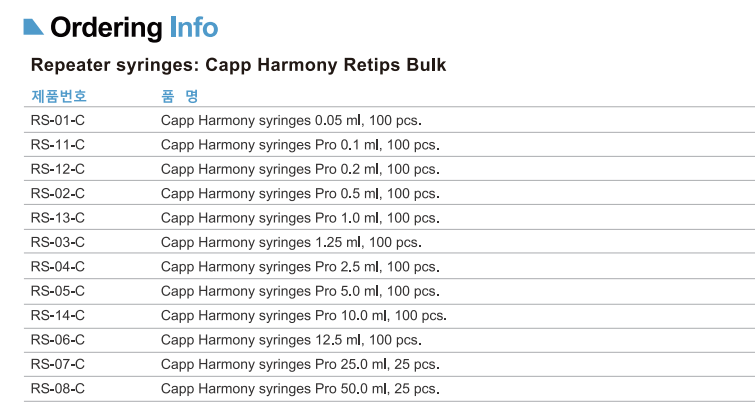Select product code RS-13-C

pyautogui.click(x=58, y=217)
